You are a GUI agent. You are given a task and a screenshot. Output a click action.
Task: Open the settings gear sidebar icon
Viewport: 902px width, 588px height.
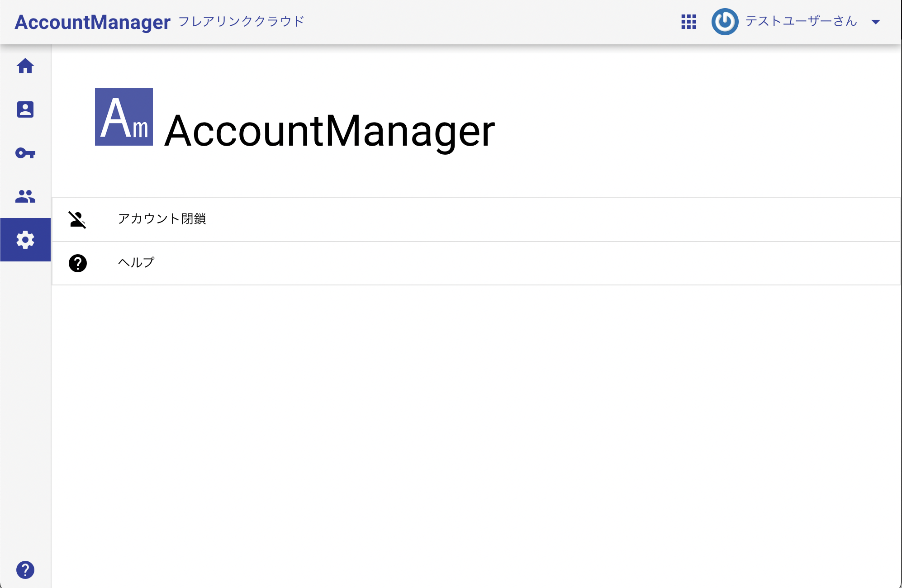[x=26, y=240]
